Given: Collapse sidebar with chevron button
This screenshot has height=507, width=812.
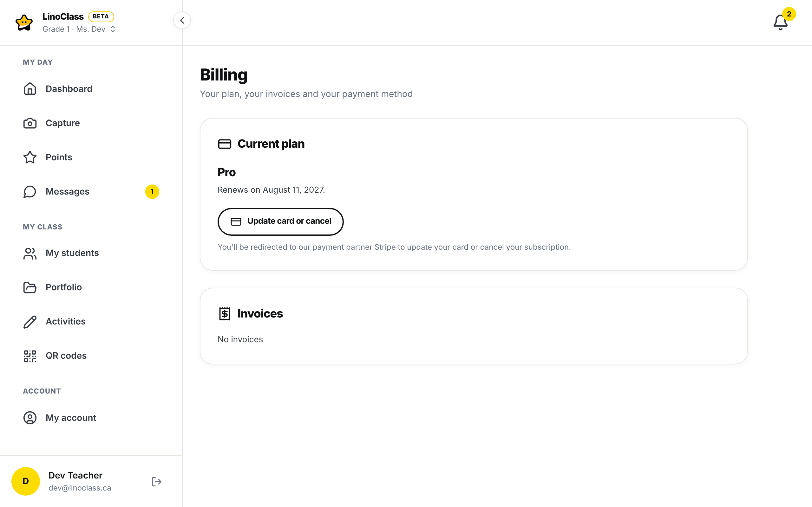Looking at the screenshot, I should click(182, 21).
